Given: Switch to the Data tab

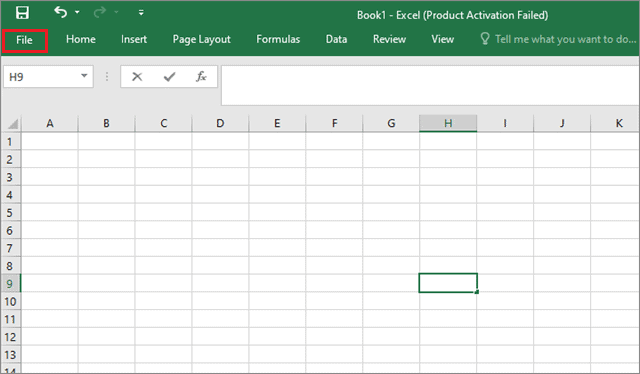Looking at the screenshot, I should [x=336, y=39].
